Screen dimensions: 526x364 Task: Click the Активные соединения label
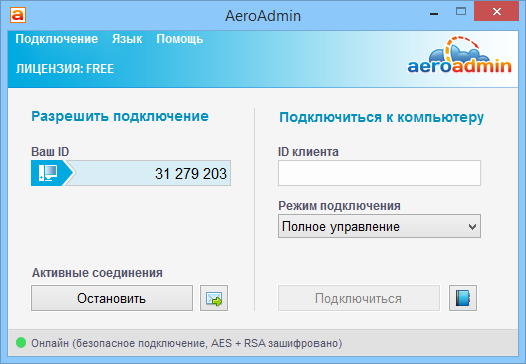[97, 273]
